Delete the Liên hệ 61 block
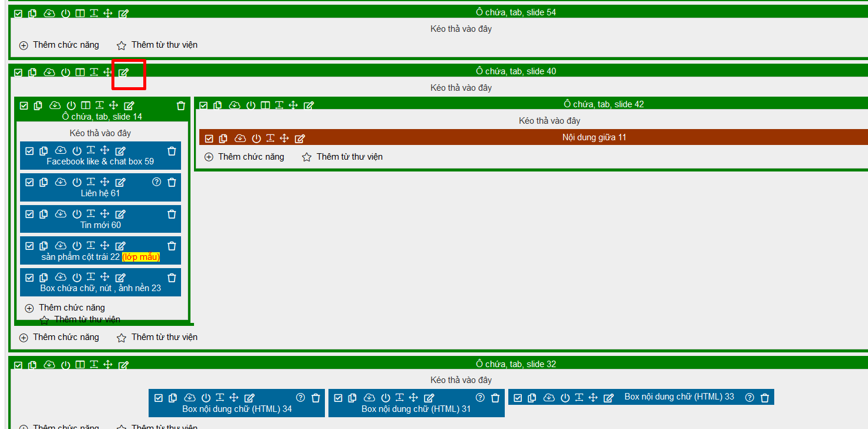This screenshot has width=868, height=429. 172,182
